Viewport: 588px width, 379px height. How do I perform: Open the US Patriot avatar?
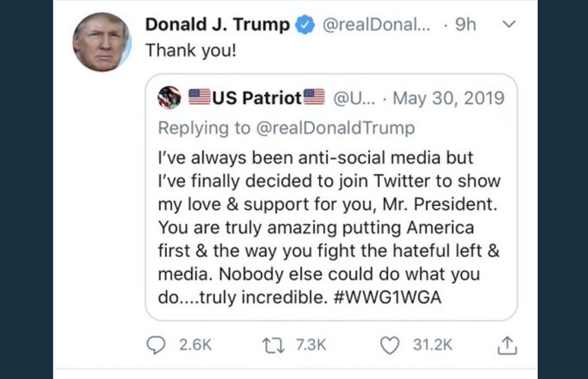(x=169, y=98)
